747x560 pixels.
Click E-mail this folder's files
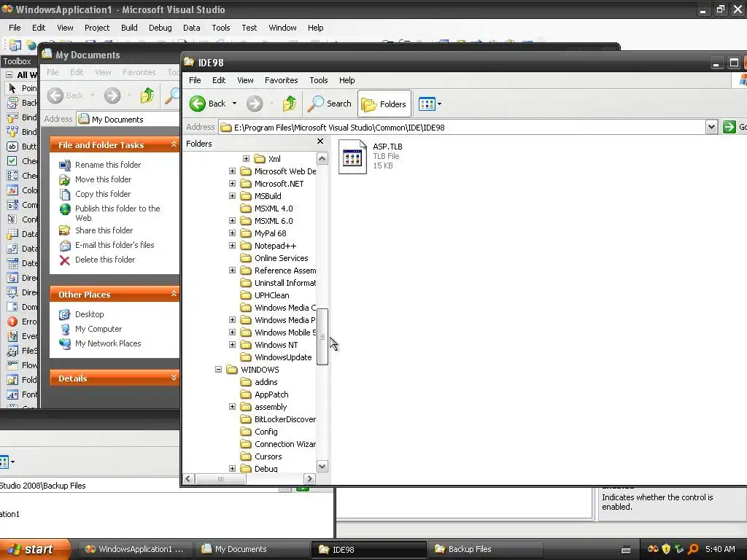pyautogui.click(x=115, y=245)
